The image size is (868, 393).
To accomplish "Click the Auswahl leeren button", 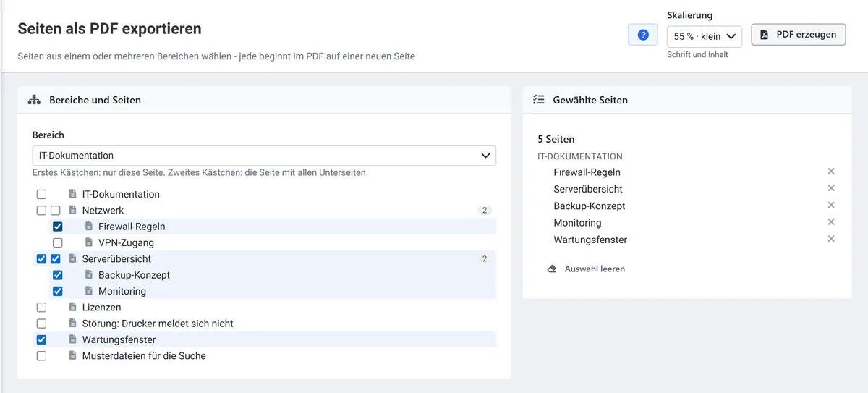I will tap(586, 269).
